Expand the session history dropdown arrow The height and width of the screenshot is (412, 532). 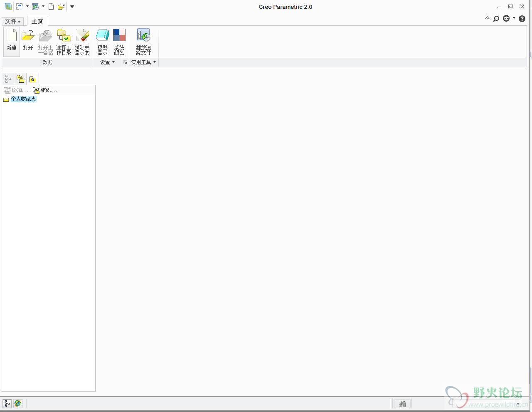point(43,7)
